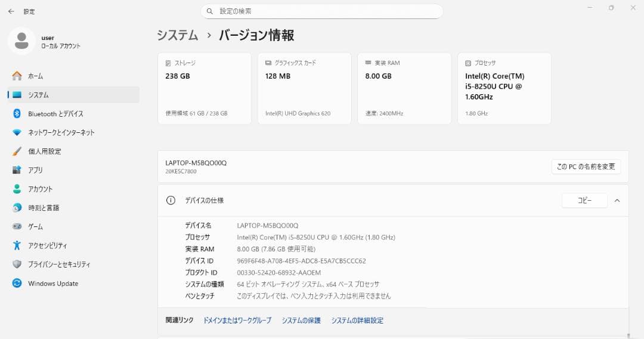Click この PC の名前を変更 button
This screenshot has height=339, width=644.
coord(586,167)
